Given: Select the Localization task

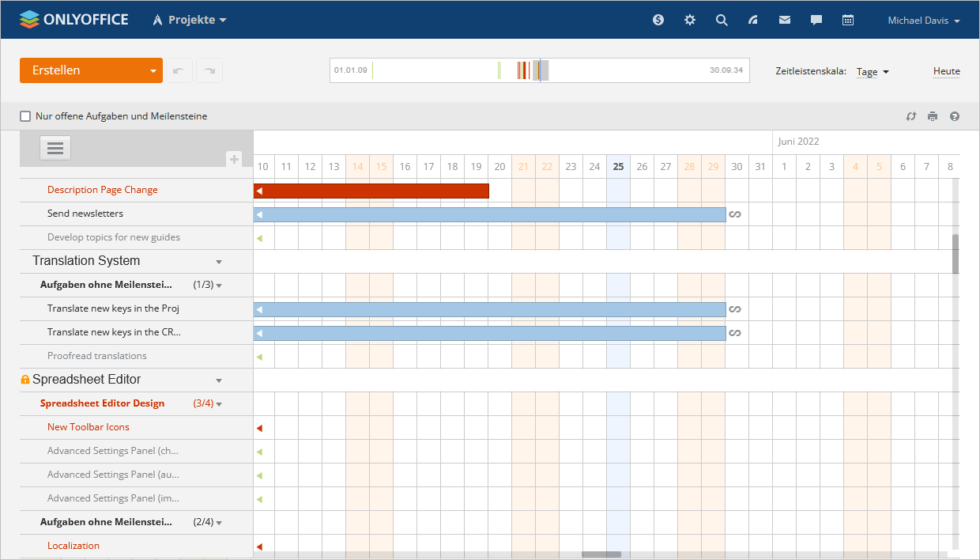Looking at the screenshot, I should [x=73, y=546].
